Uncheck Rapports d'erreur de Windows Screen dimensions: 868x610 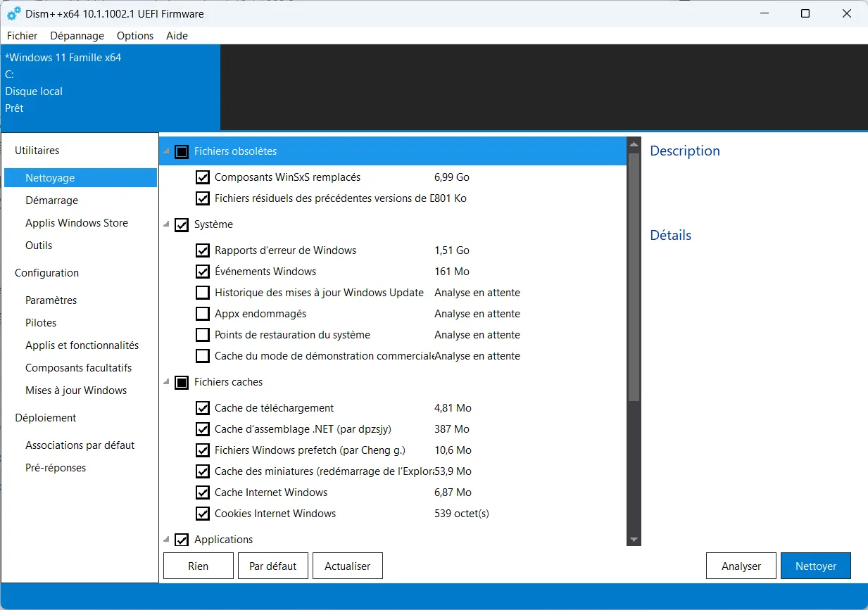point(203,250)
